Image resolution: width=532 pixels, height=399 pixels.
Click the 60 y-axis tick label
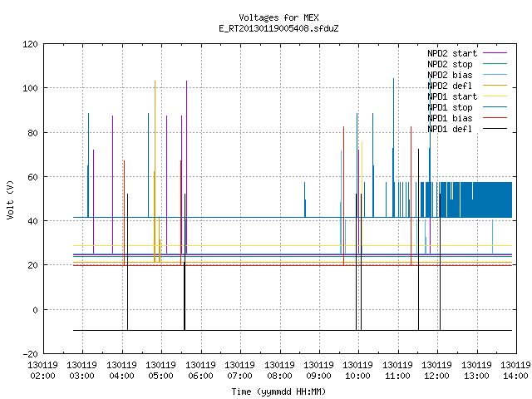pos(32,177)
